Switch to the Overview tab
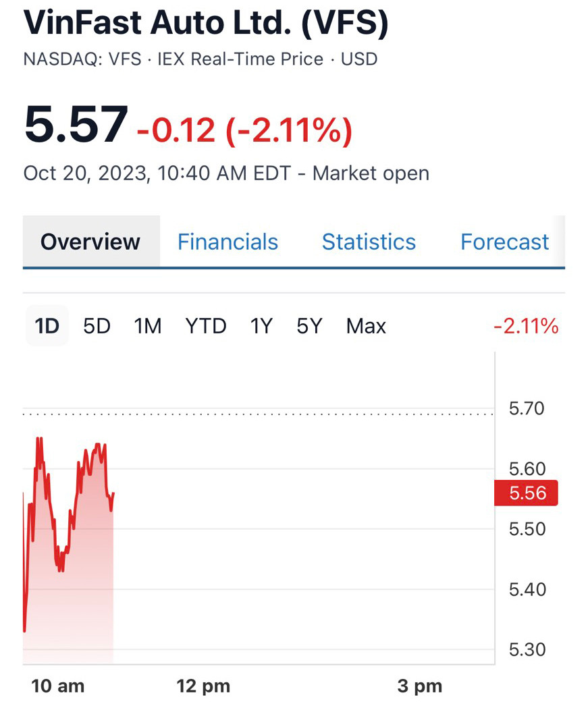Image resolution: width=588 pixels, height=710 pixels. click(90, 242)
